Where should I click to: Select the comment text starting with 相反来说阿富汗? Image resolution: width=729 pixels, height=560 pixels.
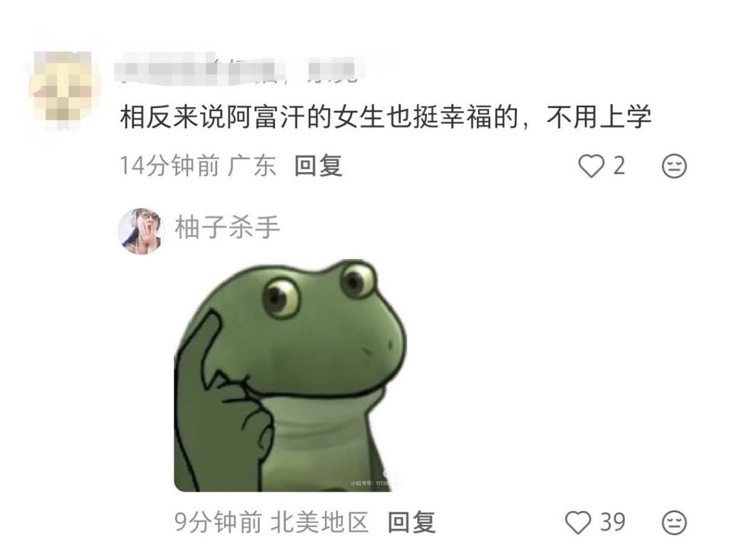pyautogui.click(x=385, y=117)
